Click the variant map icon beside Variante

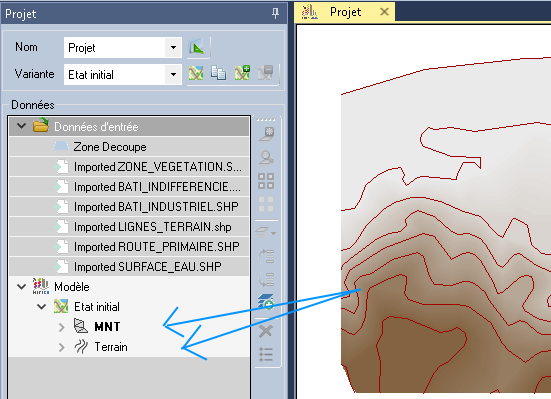pos(196,73)
